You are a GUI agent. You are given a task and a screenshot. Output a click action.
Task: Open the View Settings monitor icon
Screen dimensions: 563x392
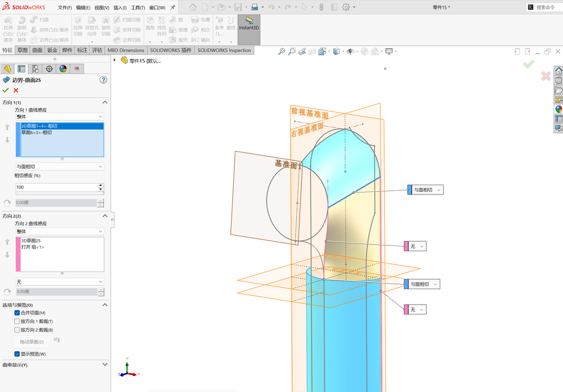pyautogui.click(x=389, y=51)
